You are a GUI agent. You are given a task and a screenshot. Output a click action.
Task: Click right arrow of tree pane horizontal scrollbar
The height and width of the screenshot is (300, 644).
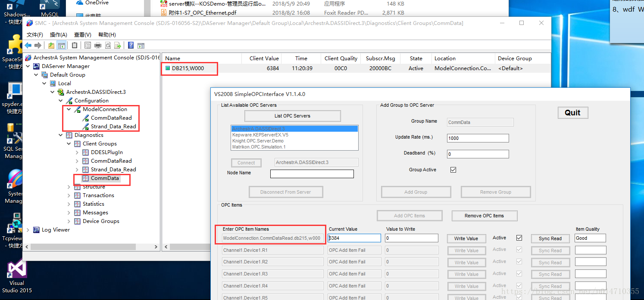156,247
